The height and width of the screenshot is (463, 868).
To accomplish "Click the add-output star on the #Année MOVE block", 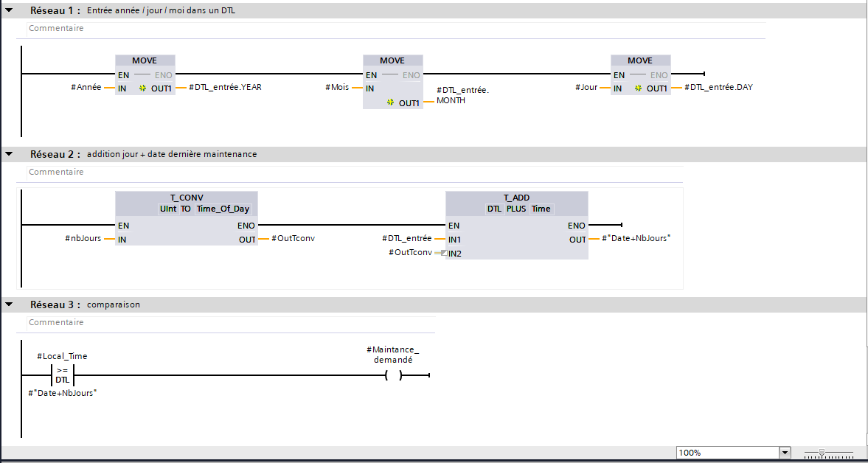I will click(x=143, y=88).
